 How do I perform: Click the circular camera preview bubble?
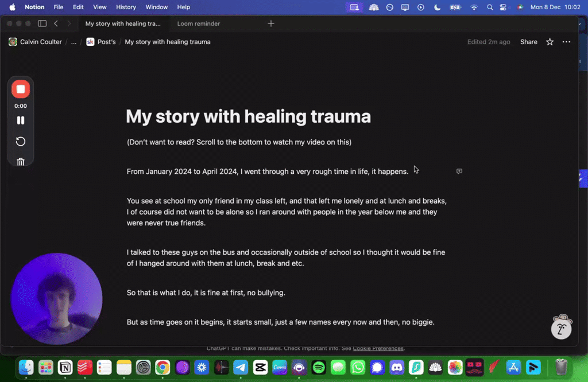tap(56, 298)
